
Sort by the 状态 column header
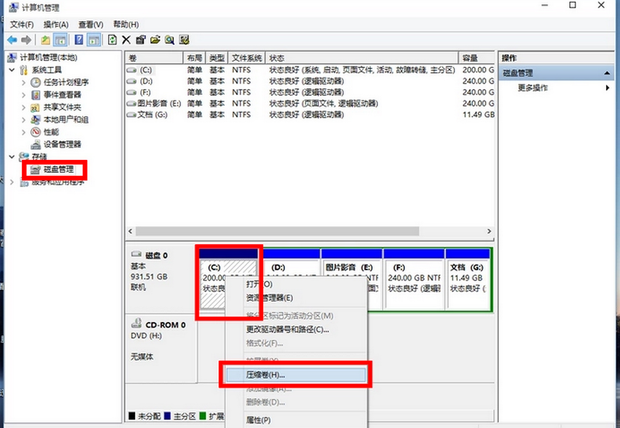362,58
